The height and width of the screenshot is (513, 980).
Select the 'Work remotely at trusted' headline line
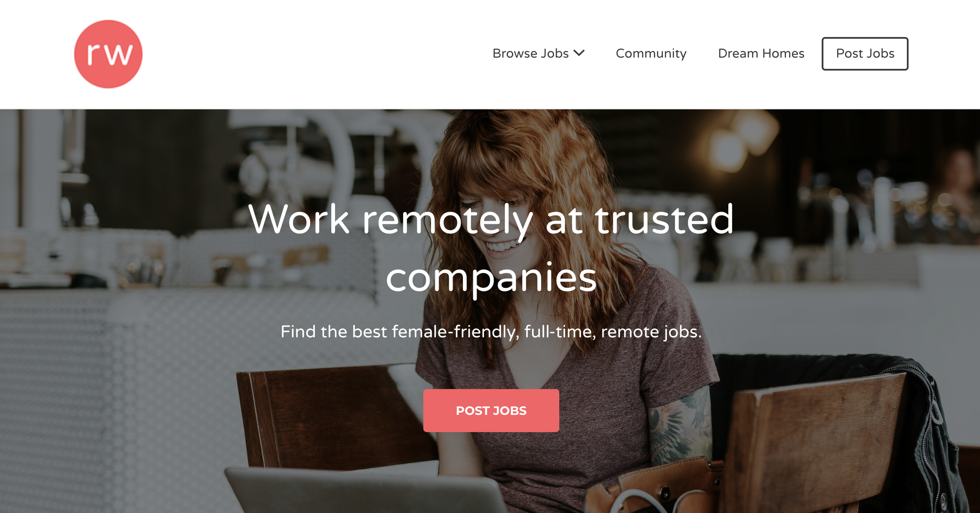point(491,219)
